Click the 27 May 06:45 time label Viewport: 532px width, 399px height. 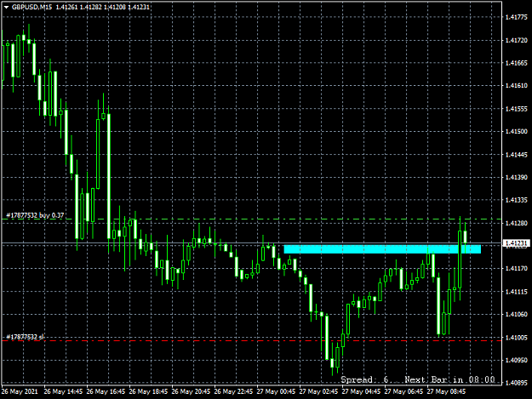click(403, 391)
